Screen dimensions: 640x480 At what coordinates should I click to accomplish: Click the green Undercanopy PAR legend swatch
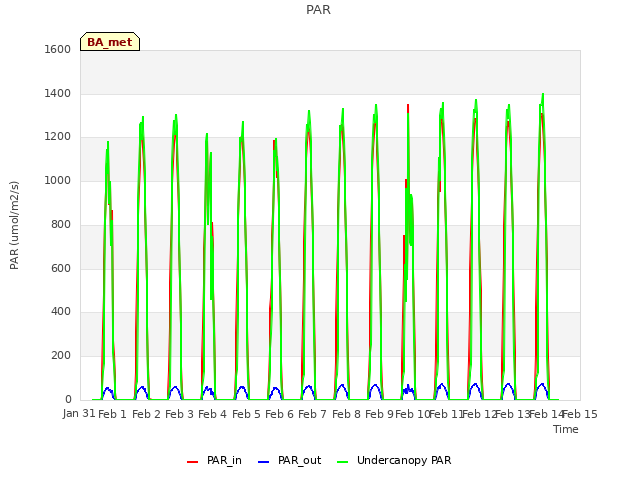(343, 462)
